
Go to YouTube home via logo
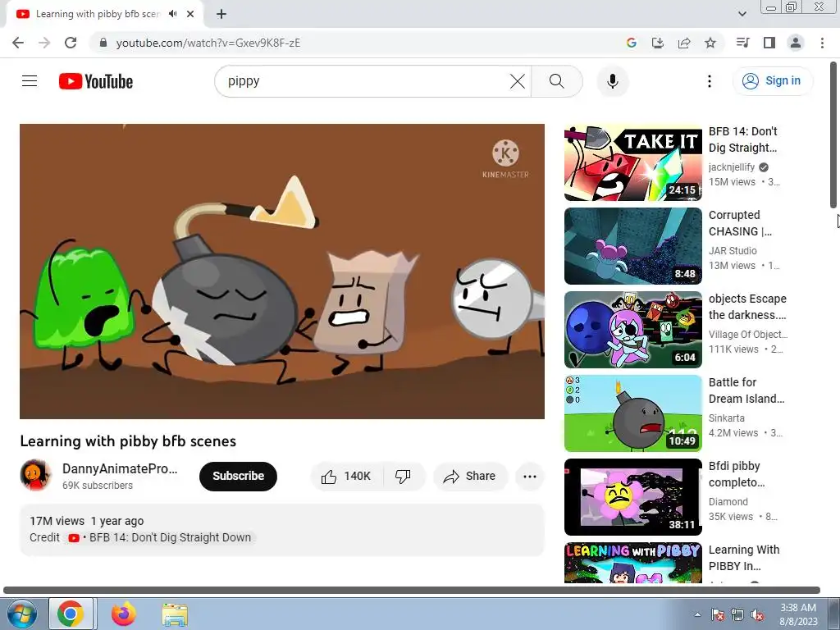[x=95, y=81]
